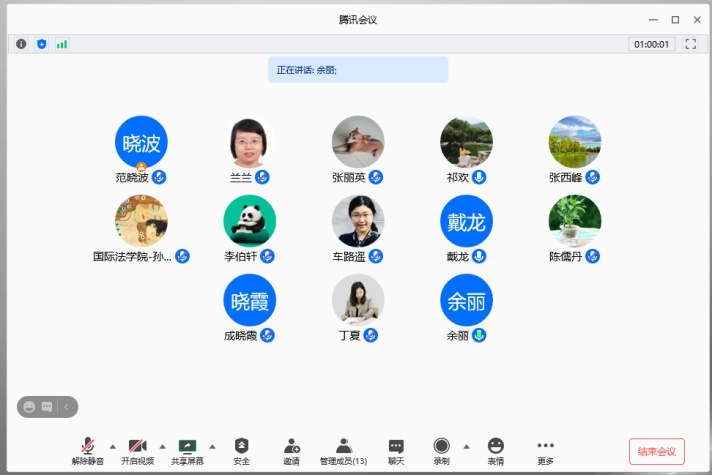The height and width of the screenshot is (476, 712).
Task: Select 国际法学院-孙... painting avatar
Action: (x=141, y=221)
